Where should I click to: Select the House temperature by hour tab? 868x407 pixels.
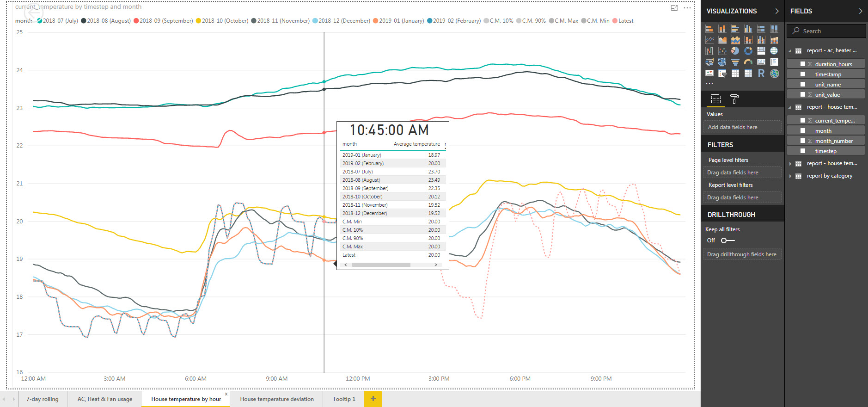point(186,399)
